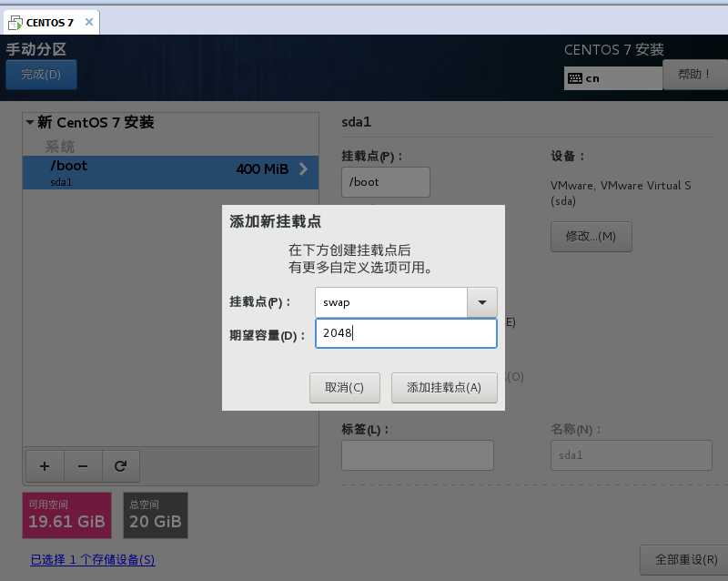Click the 全部重设(R) reset all button

(686, 560)
